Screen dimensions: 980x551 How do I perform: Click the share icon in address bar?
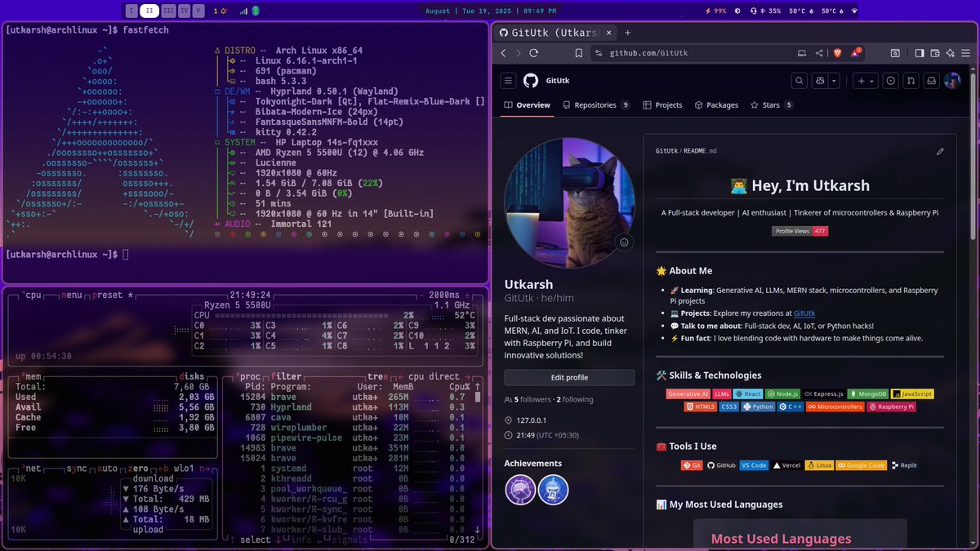point(819,53)
